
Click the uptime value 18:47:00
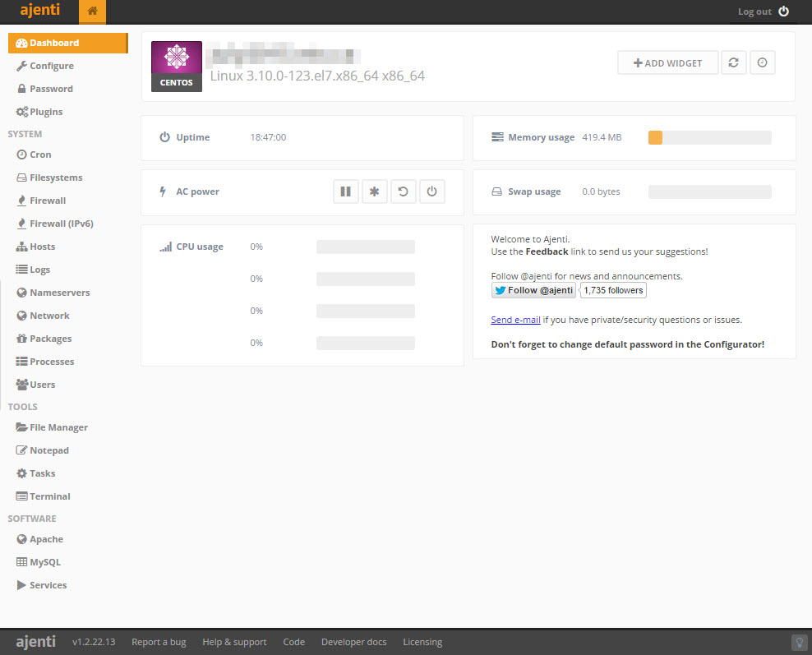click(268, 137)
